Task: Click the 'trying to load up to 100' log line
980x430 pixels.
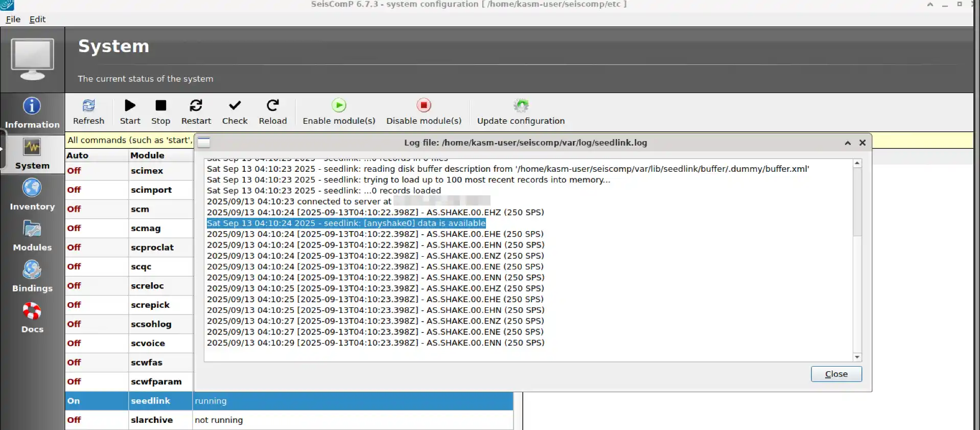Action: 408,180
